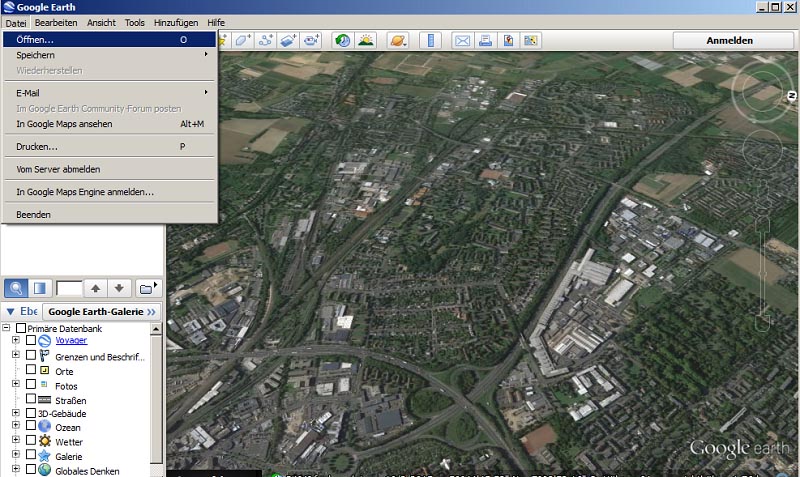The image size is (800, 477).
Task: Expand the Galerie layer tree node
Action: tap(16, 455)
